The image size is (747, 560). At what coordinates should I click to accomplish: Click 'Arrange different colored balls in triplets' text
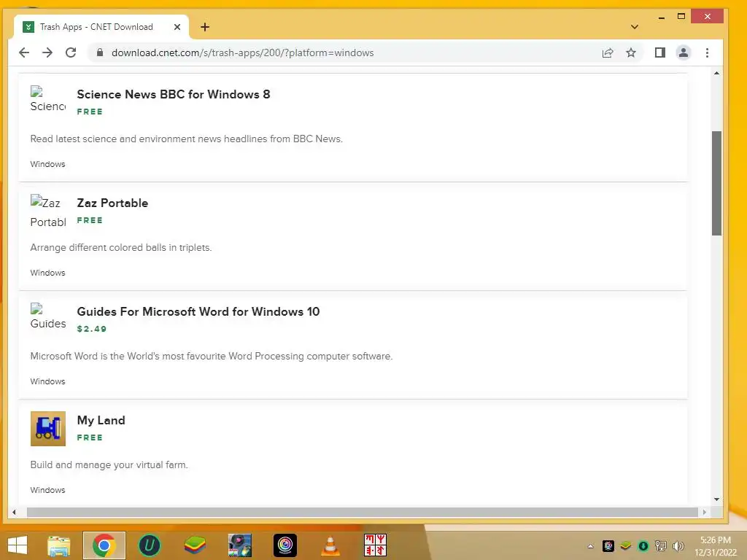coord(121,248)
